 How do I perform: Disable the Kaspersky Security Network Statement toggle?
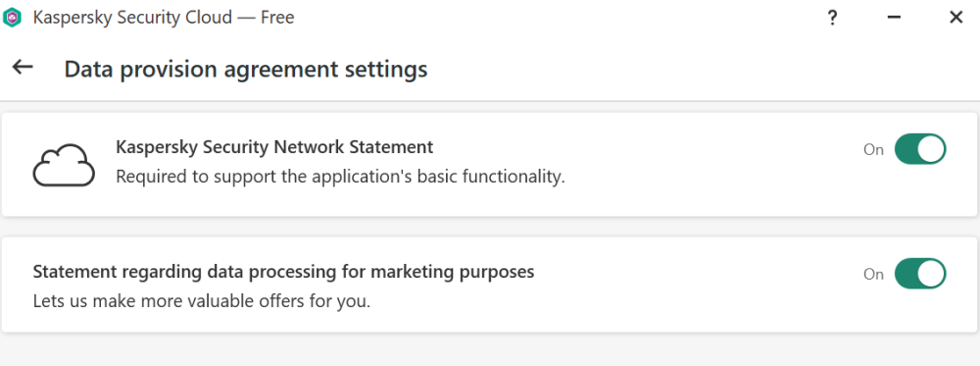pos(920,149)
